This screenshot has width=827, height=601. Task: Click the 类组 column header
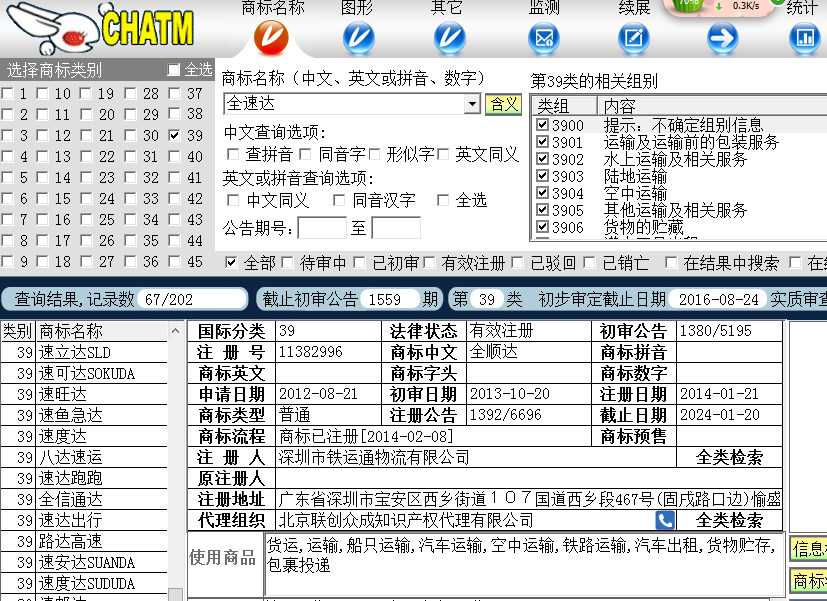(x=564, y=106)
